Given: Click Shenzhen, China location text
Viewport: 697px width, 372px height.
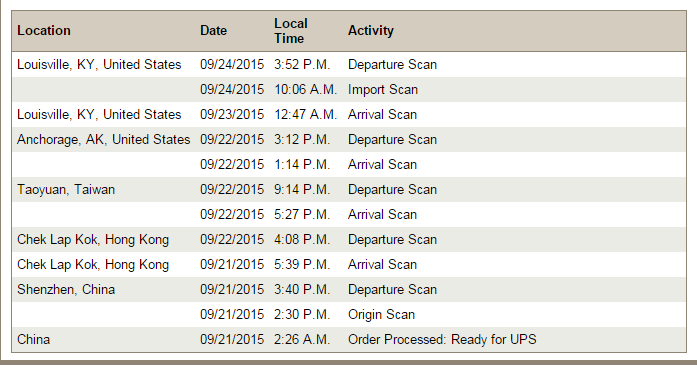Looking at the screenshot, I should 66,290.
